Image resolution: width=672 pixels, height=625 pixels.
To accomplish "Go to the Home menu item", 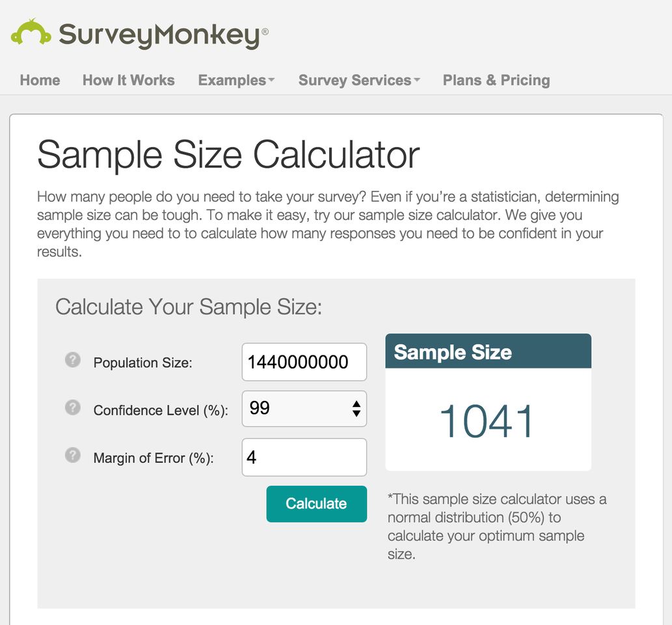I will pyautogui.click(x=40, y=80).
